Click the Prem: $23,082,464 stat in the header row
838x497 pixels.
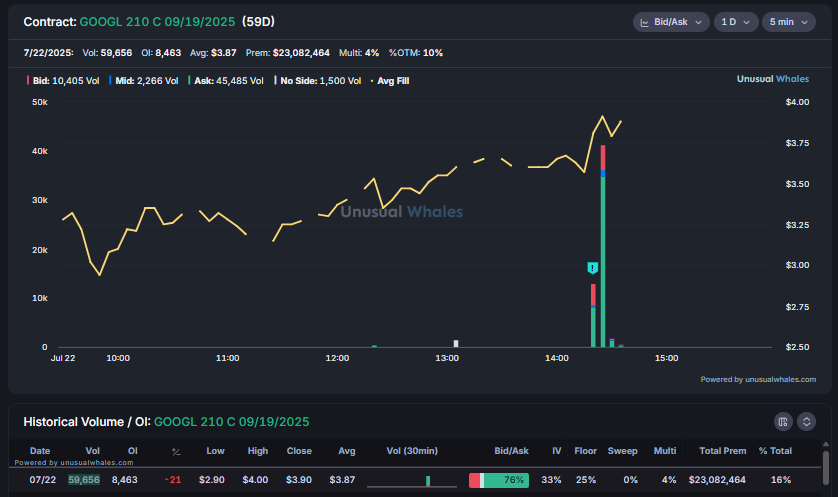click(288, 53)
